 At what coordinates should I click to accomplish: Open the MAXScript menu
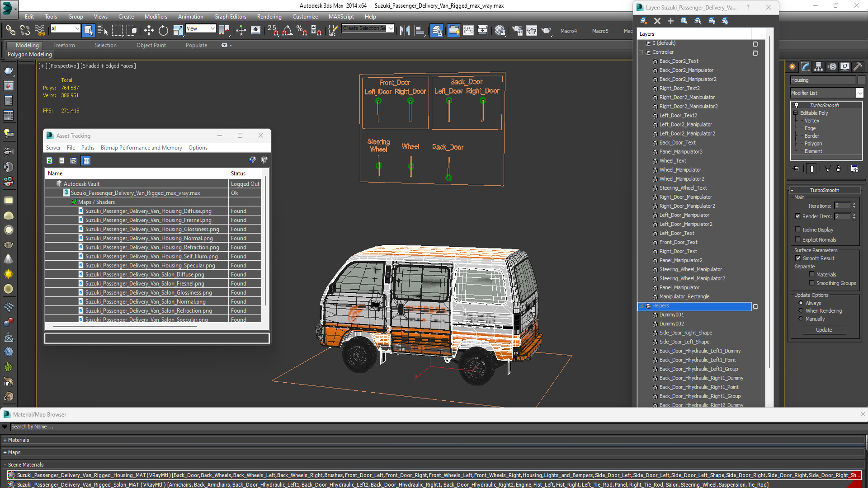click(341, 17)
